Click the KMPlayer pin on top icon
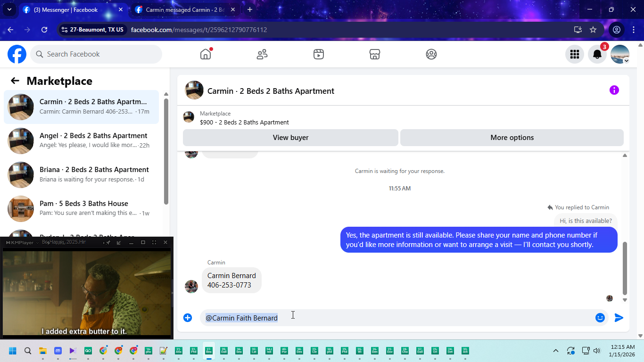644x362 pixels. click(108, 242)
